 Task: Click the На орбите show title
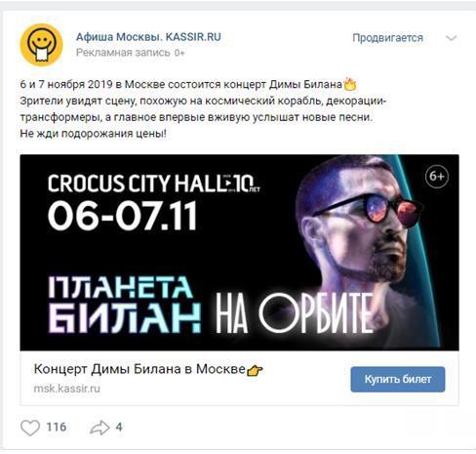click(295, 313)
